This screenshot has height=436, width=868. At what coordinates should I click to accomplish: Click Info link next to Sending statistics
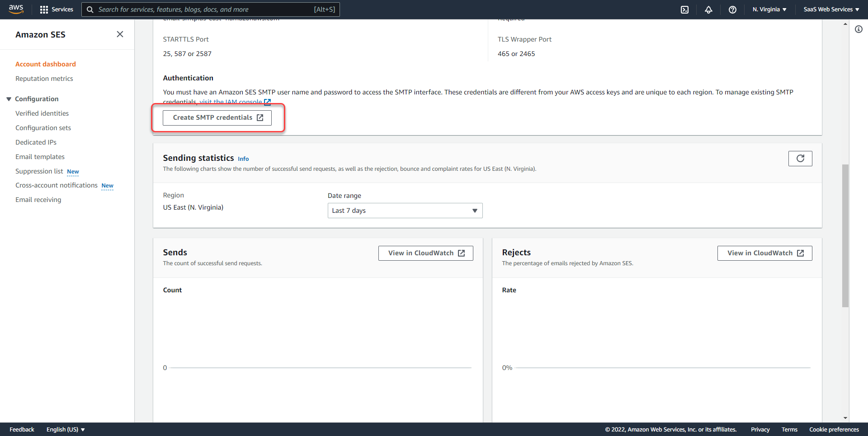[243, 159]
